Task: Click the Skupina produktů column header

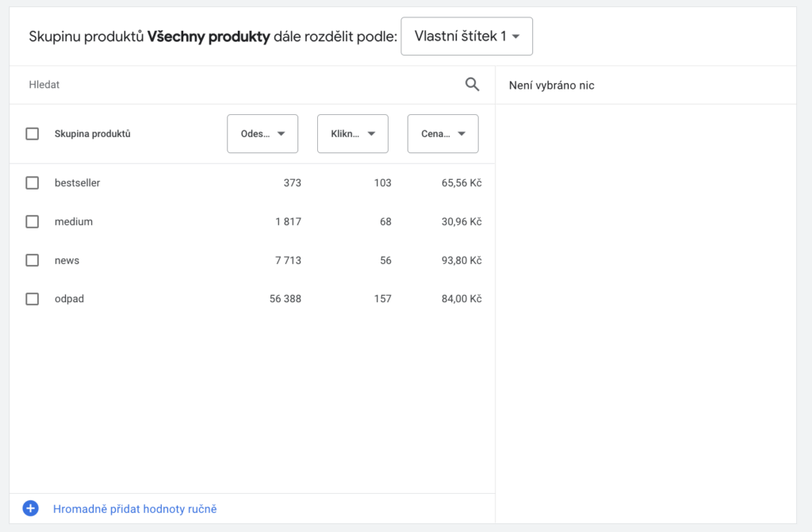Action: point(92,134)
